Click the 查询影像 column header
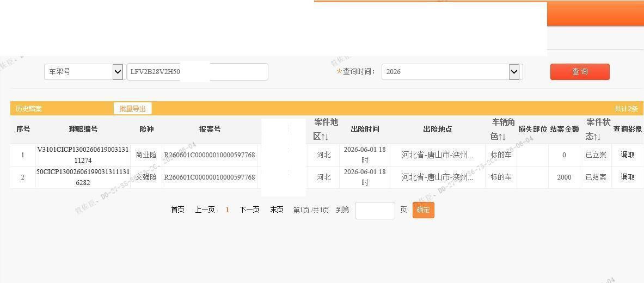This screenshot has width=644, height=283. click(628, 129)
